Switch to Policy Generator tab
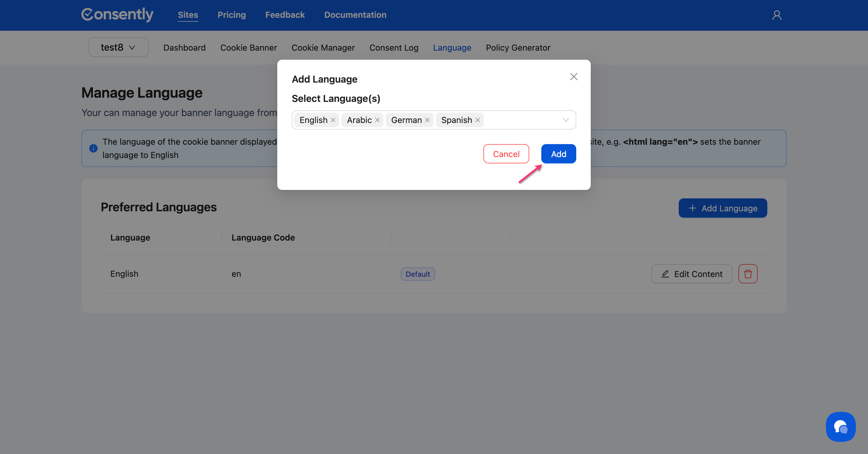 point(518,48)
